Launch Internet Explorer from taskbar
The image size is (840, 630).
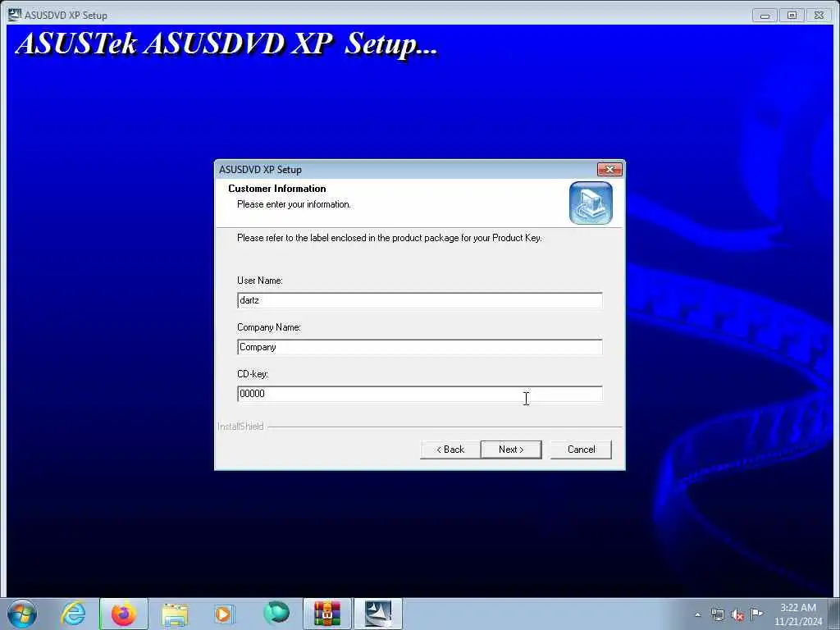click(x=73, y=614)
